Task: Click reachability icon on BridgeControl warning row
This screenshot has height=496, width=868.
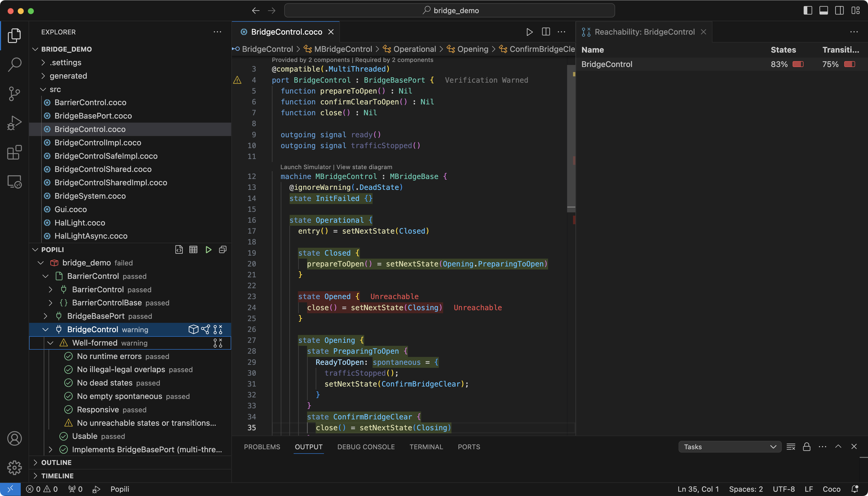Action: click(x=218, y=329)
